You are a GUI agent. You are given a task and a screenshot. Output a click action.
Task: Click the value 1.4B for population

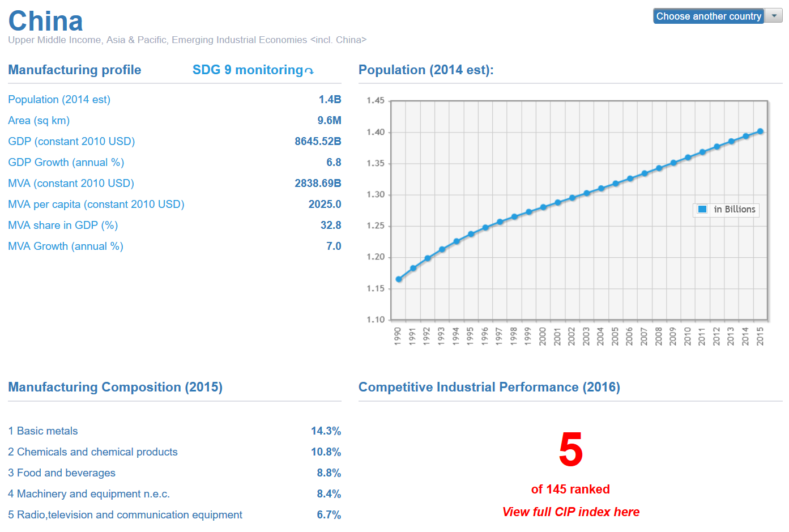(330, 100)
